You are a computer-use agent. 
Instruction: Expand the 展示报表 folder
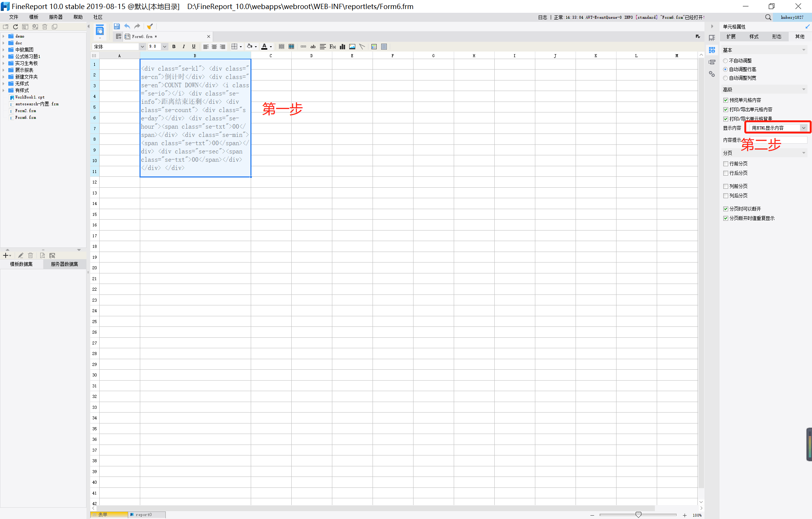tap(3, 70)
